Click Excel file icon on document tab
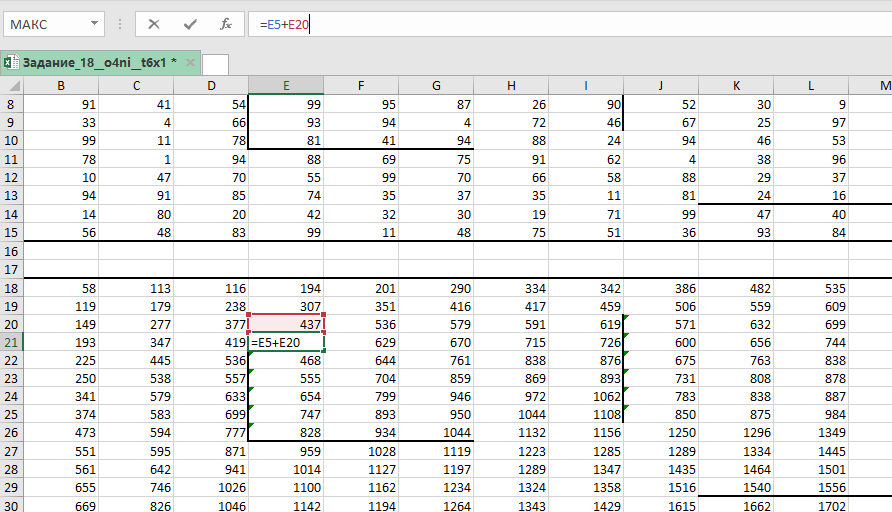The height and width of the screenshot is (512, 892). (10, 63)
